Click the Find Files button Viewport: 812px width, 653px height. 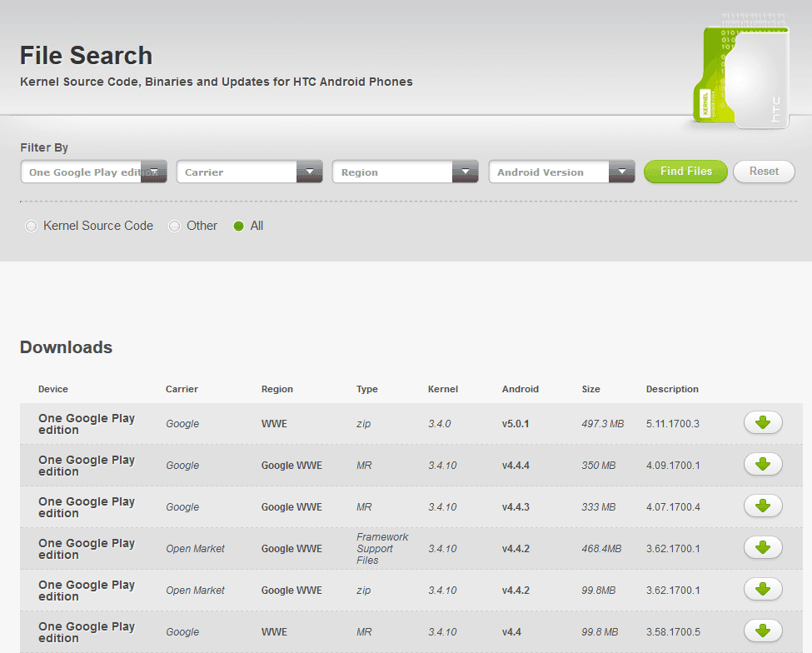pos(685,172)
